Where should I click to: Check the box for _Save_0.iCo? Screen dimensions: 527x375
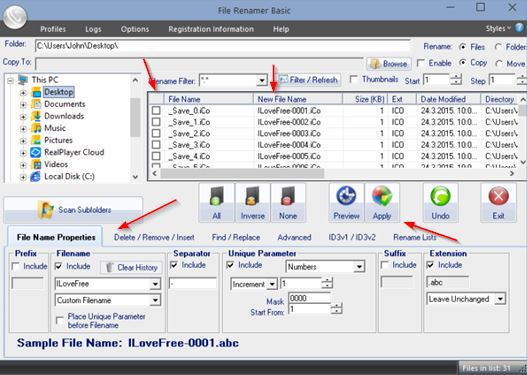[x=156, y=111]
